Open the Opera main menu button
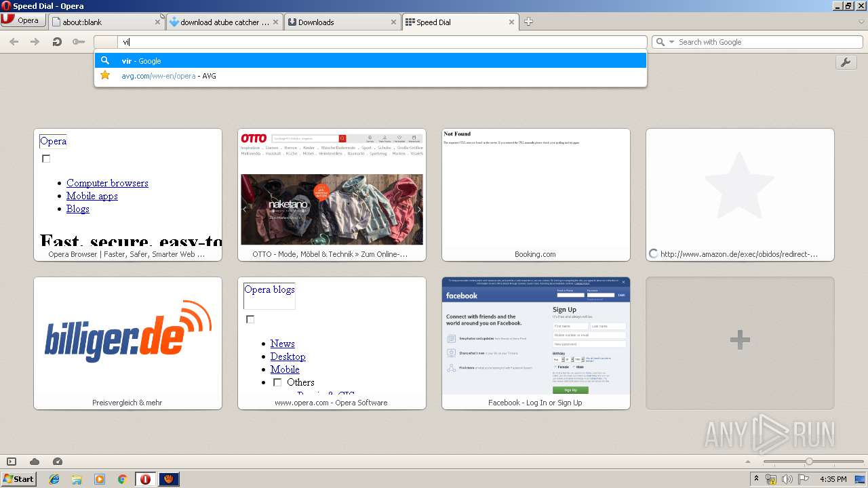 pyautogui.click(x=23, y=20)
